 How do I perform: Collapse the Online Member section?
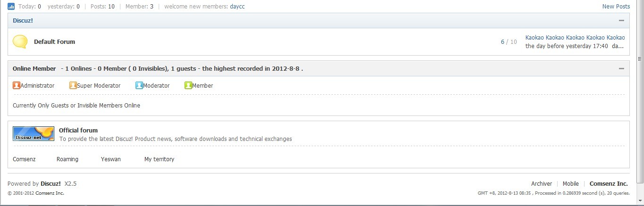[621, 69]
